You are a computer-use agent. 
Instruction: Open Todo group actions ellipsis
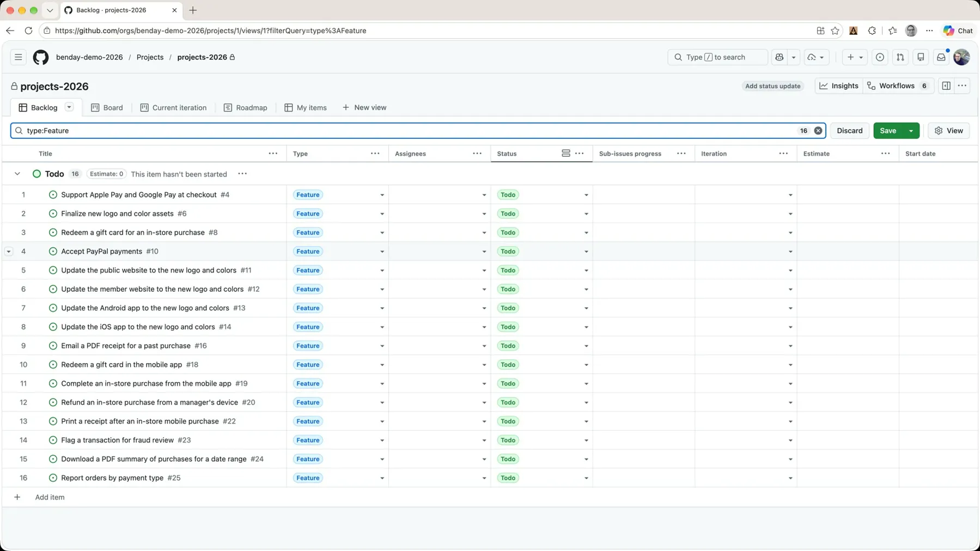pyautogui.click(x=242, y=174)
